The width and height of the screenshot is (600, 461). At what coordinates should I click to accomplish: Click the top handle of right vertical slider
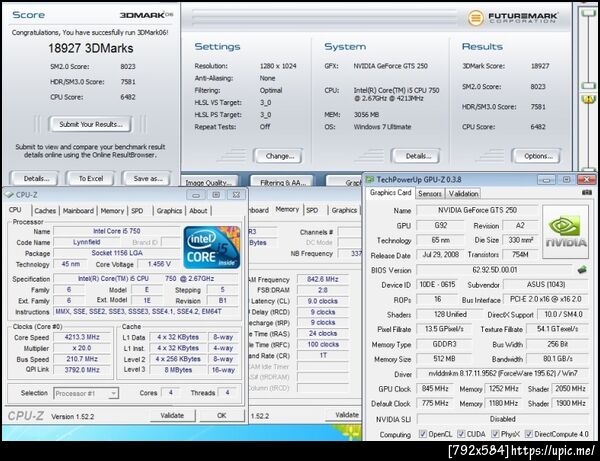[x=588, y=13]
